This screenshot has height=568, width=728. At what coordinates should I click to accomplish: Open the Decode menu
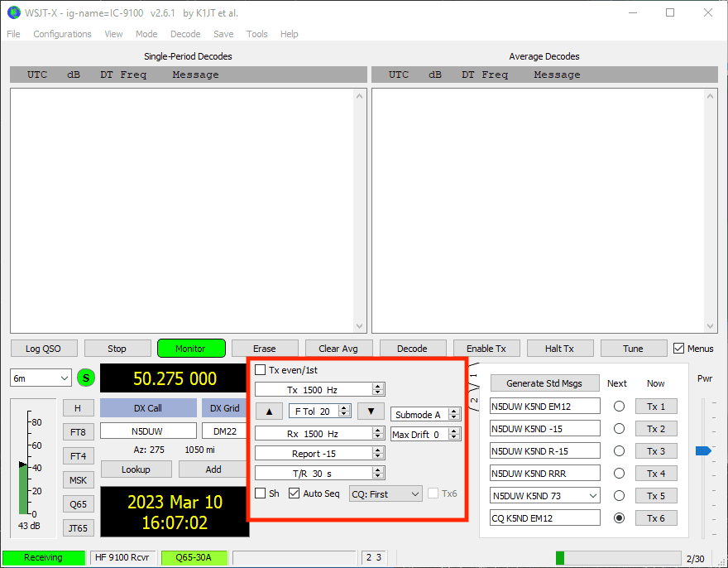click(x=185, y=34)
